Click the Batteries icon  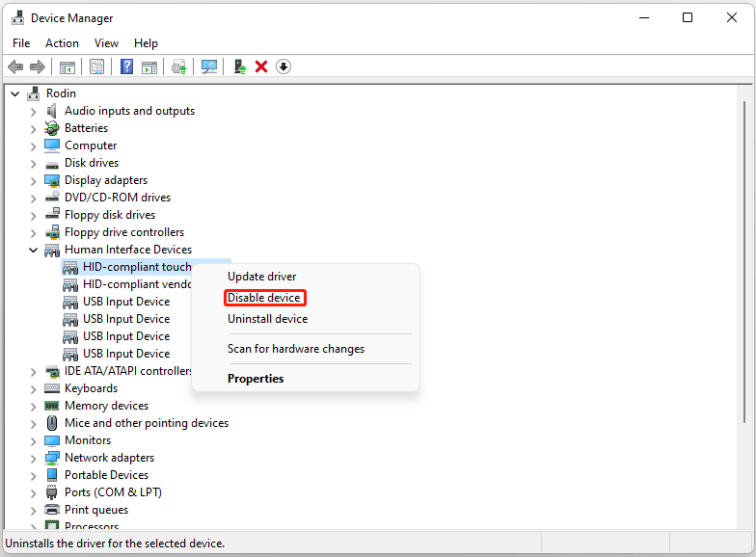52,128
